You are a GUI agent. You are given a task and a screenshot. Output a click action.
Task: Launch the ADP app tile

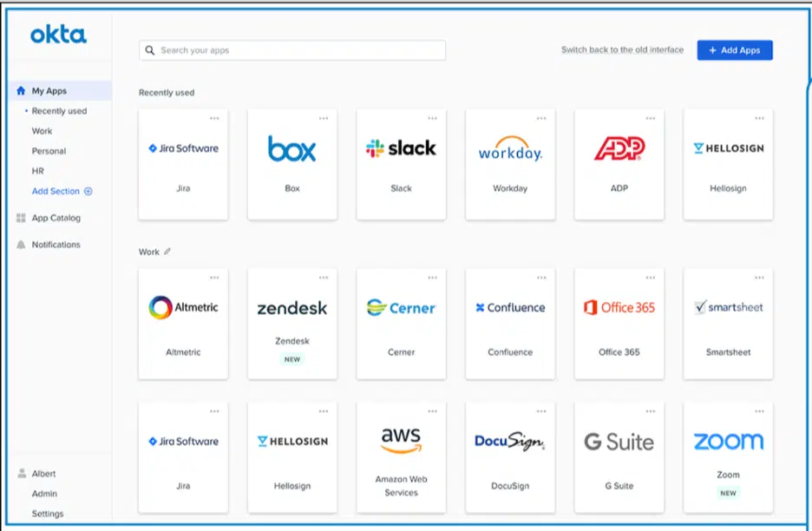[x=619, y=164]
